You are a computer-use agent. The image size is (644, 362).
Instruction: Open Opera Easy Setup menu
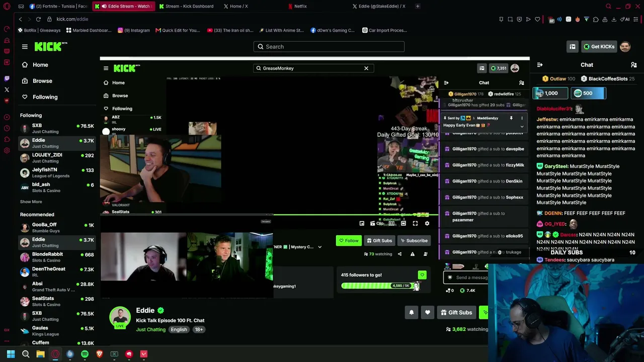click(x=636, y=19)
